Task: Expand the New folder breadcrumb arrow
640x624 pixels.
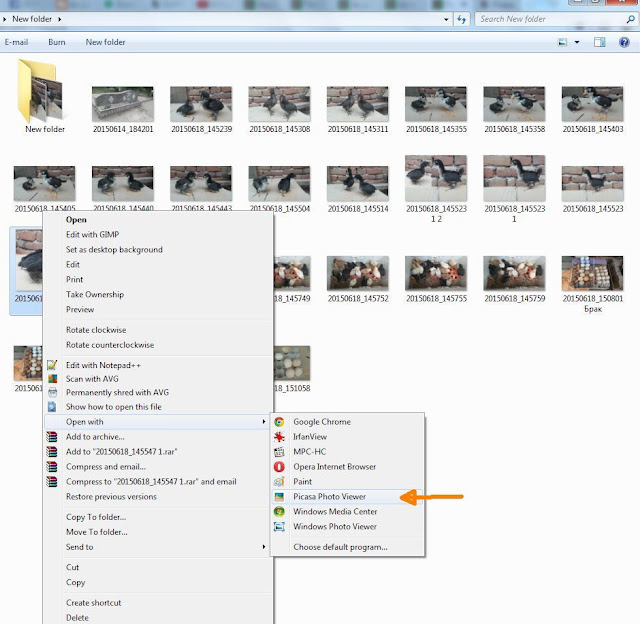Action: [x=60, y=19]
